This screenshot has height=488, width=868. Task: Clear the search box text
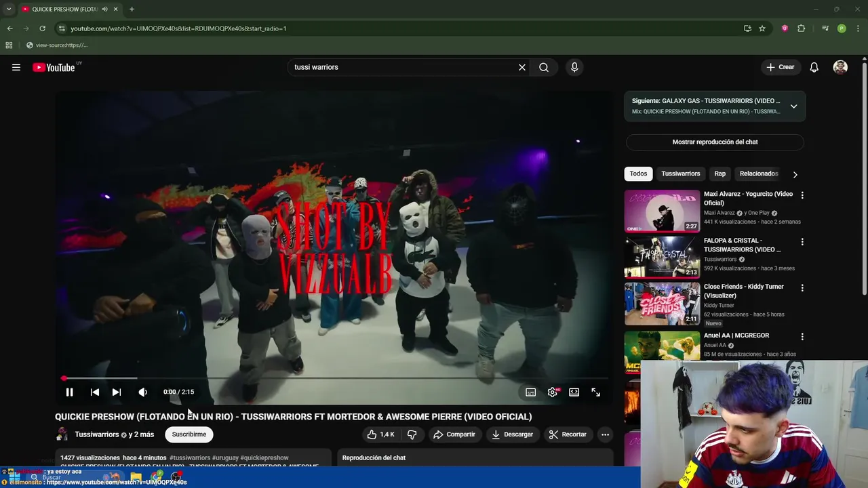[x=522, y=67]
